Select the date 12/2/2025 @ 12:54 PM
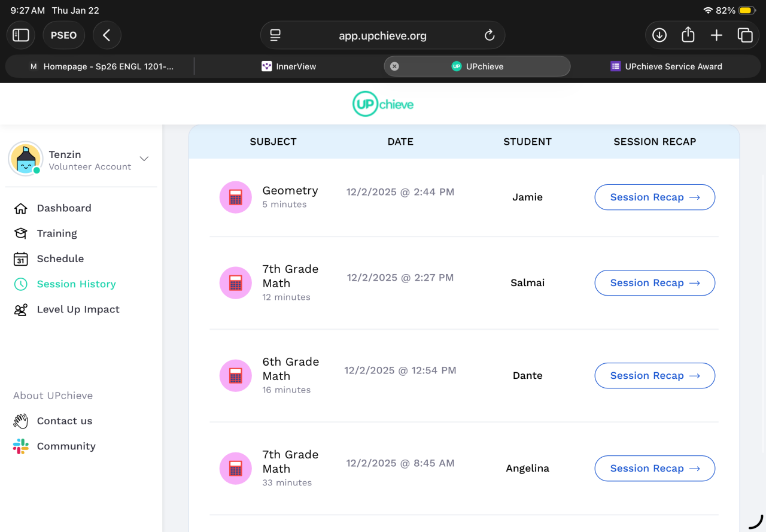This screenshot has width=766, height=532. click(x=400, y=370)
